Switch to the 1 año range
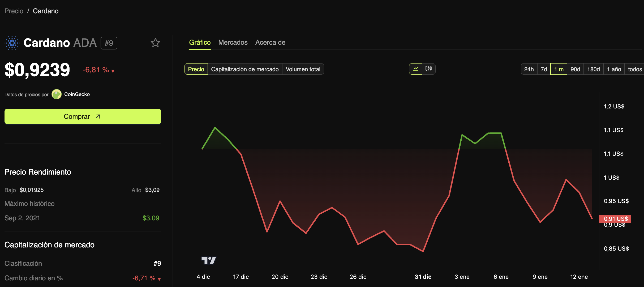644x287 pixels. (614, 69)
